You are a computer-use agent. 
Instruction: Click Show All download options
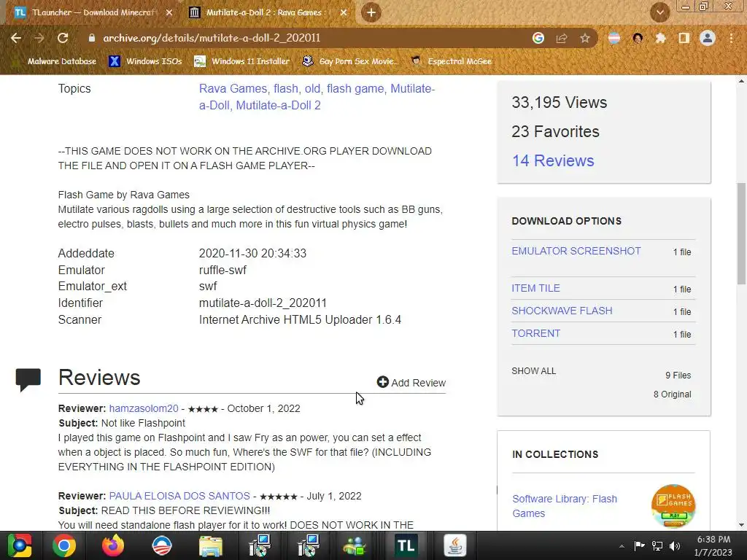pyautogui.click(x=533, y=371)
